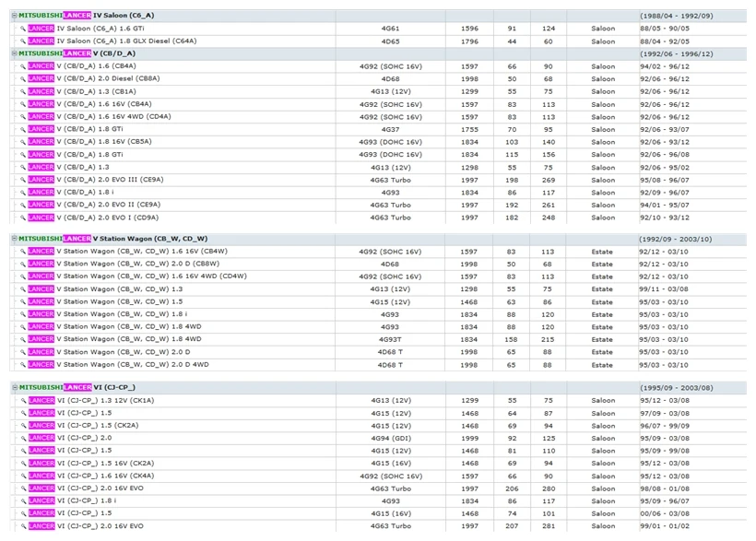Viewport: 756px width, 541px height.
Task: Click magnifier icon for 1.8 GLX Diesel (C64A)
Action: point(23,41)
